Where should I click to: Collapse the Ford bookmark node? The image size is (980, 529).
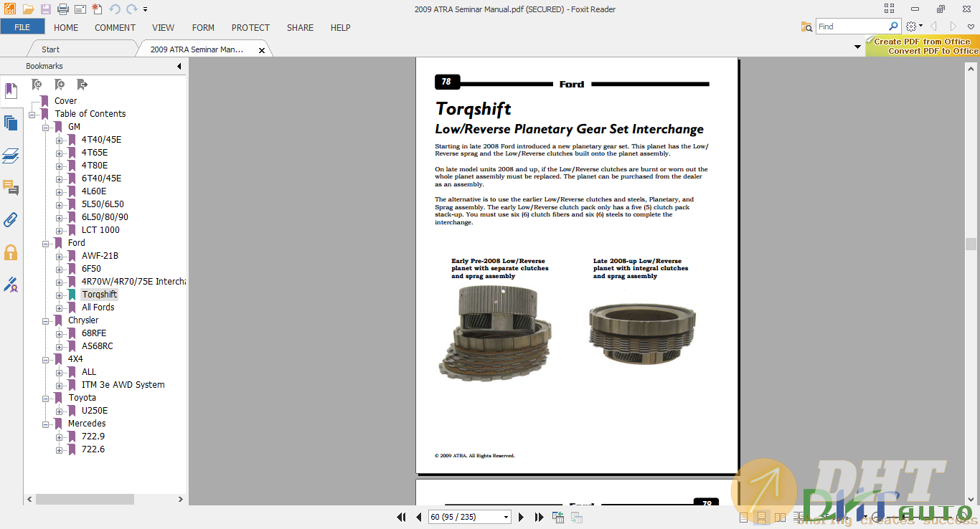[x=46, y=243]
